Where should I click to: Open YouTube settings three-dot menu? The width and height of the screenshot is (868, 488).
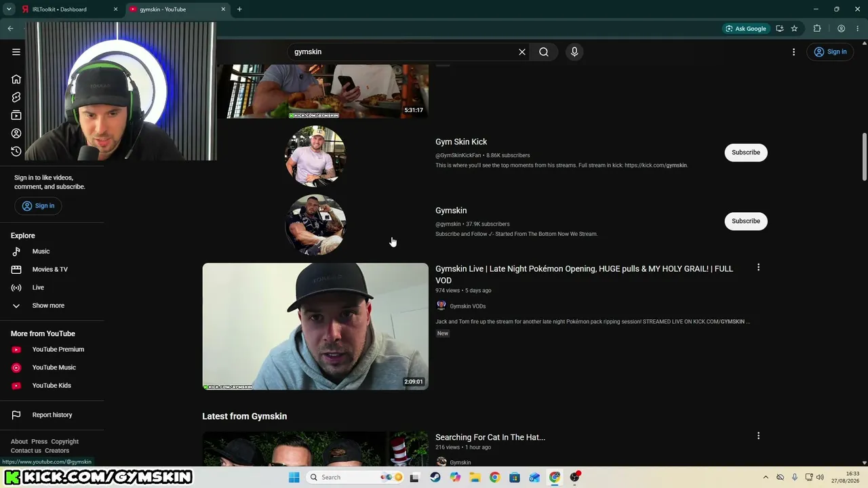pos(793,52)
